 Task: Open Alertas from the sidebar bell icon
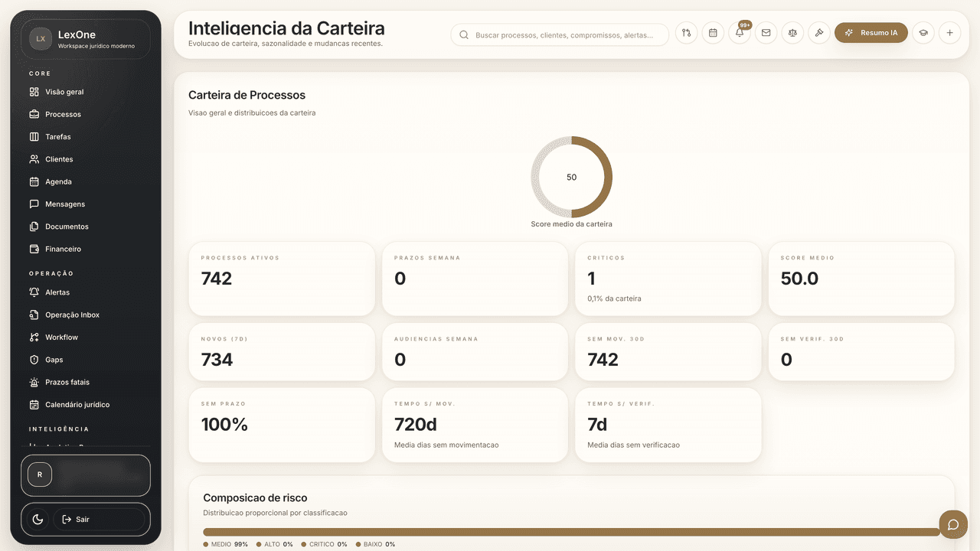[x=57, y=292]
